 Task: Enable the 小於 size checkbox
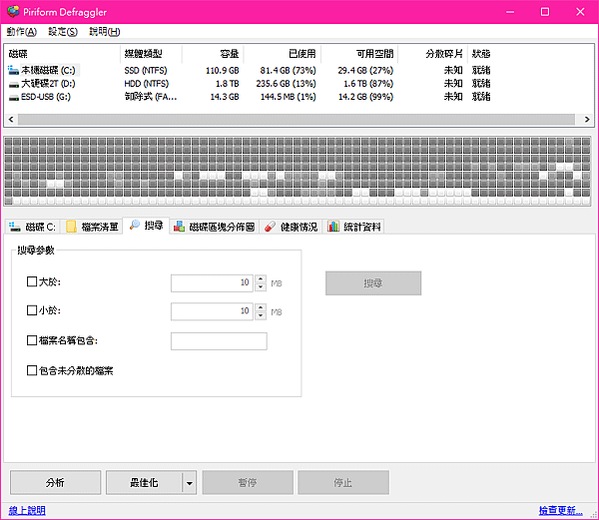(32, 310)
